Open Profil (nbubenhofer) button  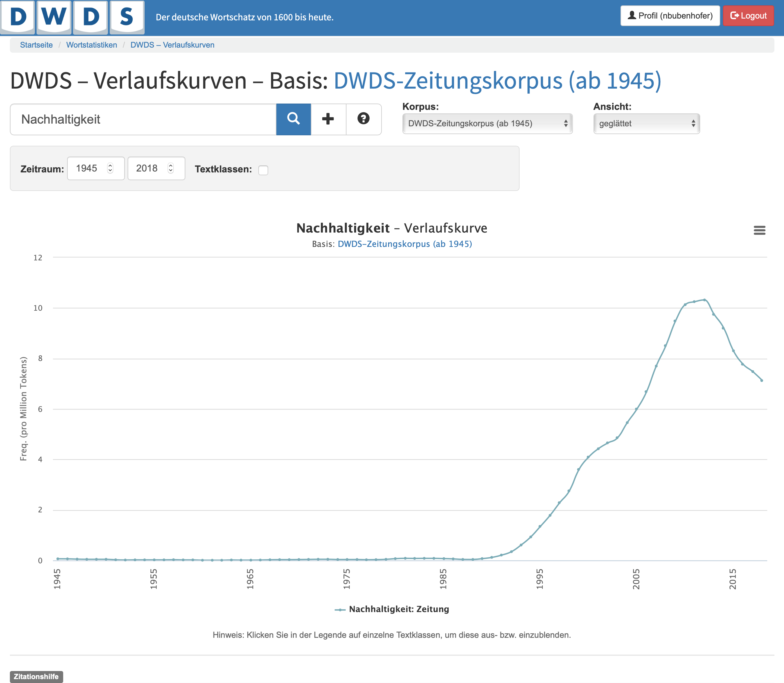[x=670, y=16]
